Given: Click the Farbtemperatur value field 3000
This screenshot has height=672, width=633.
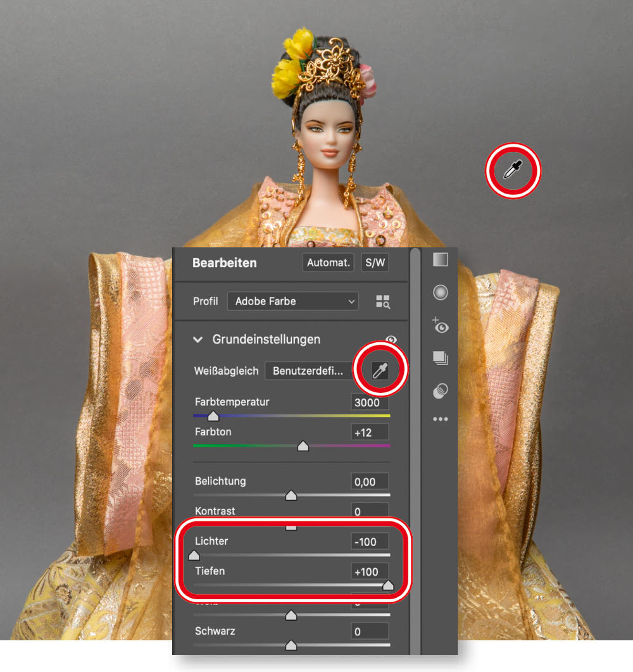Looking at the screenshot, I should point(370,402).
